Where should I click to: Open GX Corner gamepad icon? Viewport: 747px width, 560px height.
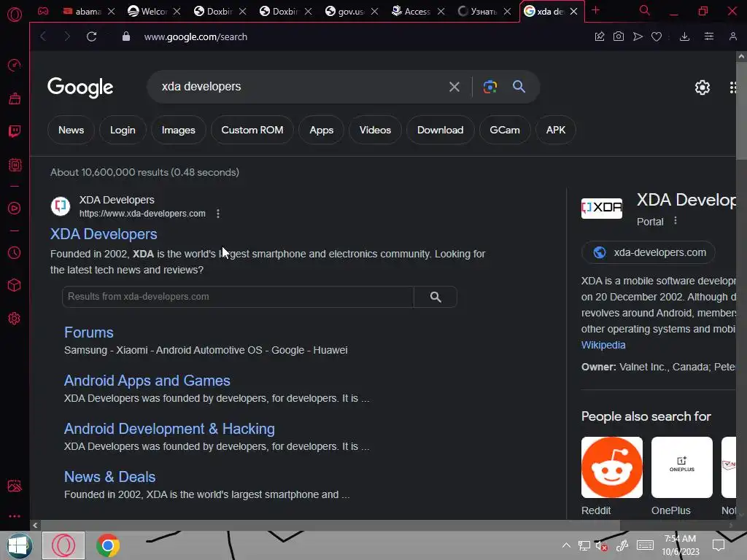43,11
